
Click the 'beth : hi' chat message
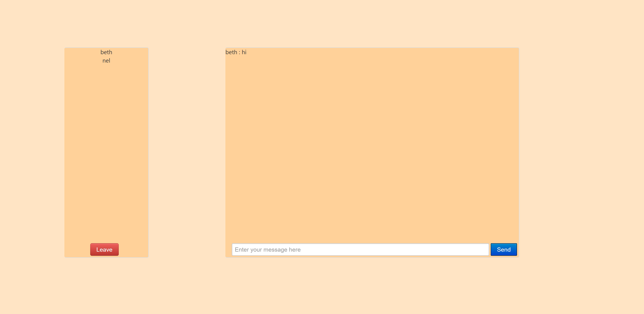click(x=236, y=52)
